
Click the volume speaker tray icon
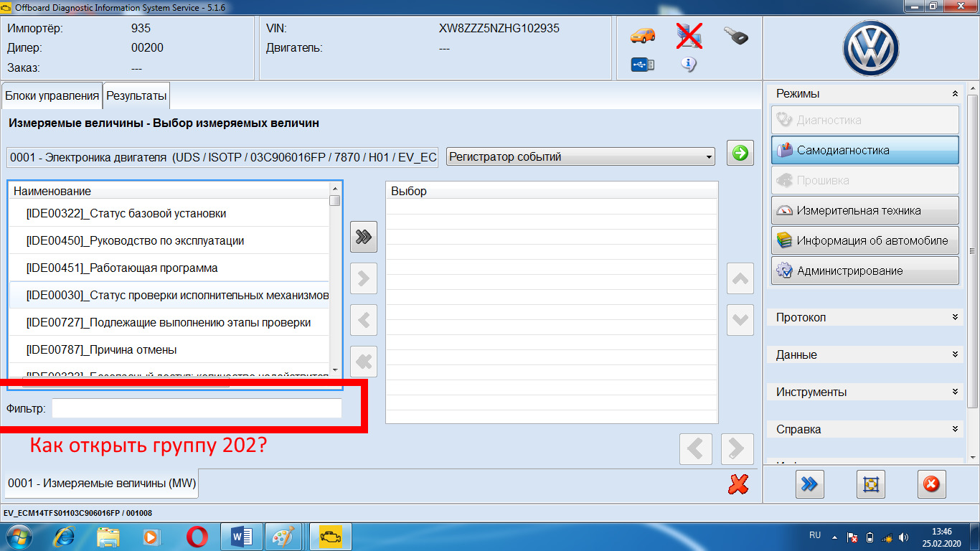(903, 537)
